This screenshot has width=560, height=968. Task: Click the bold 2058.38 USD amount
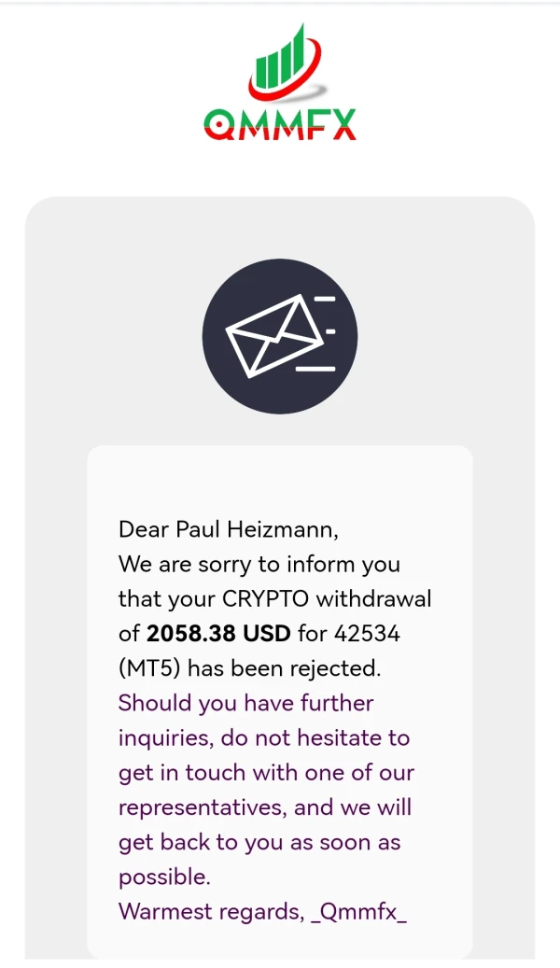[x=219, y=634]
